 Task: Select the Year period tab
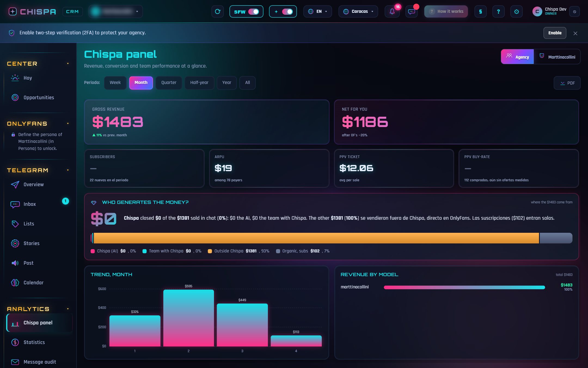click(227, 83)
